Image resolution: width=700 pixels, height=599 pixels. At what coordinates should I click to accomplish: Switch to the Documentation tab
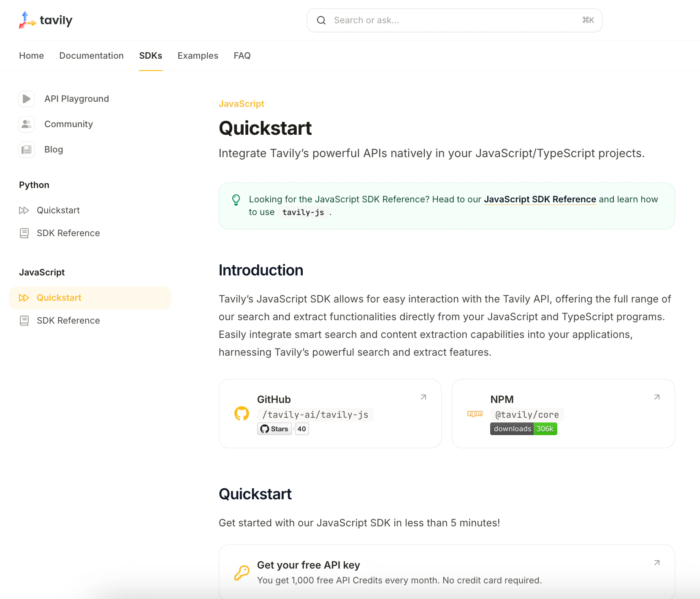pyautogui.click(x=92, y=56)
